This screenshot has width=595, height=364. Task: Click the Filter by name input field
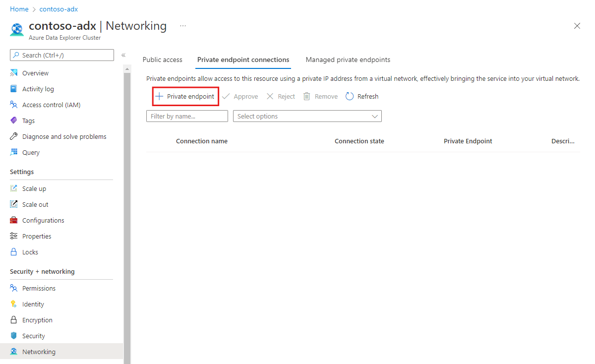(x=187, y=116)
